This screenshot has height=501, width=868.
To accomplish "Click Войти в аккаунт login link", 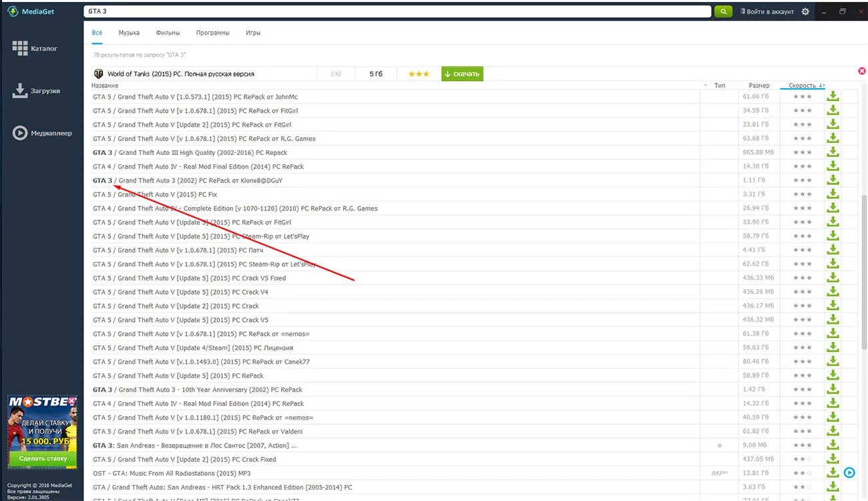I will click(x=766, y=11).
